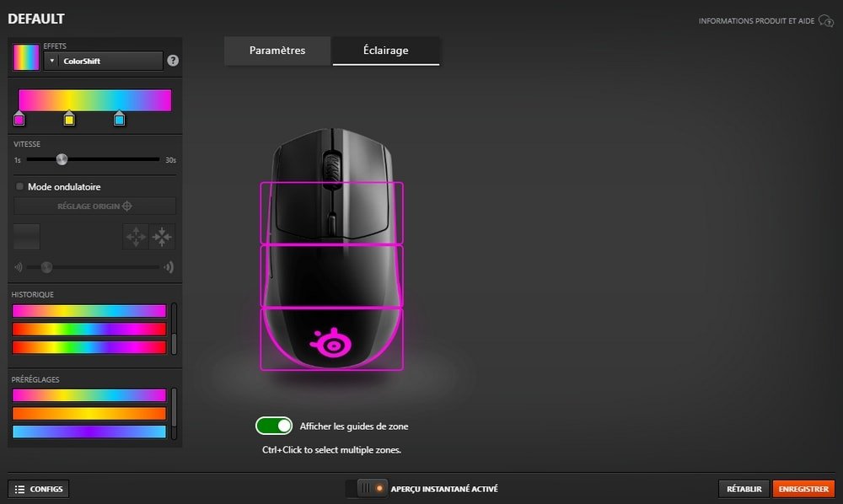The width and height of the screenshot is (843, 504).
Task: Click the dropdown arrow beside ColorShift
Action: click(51, 61)
